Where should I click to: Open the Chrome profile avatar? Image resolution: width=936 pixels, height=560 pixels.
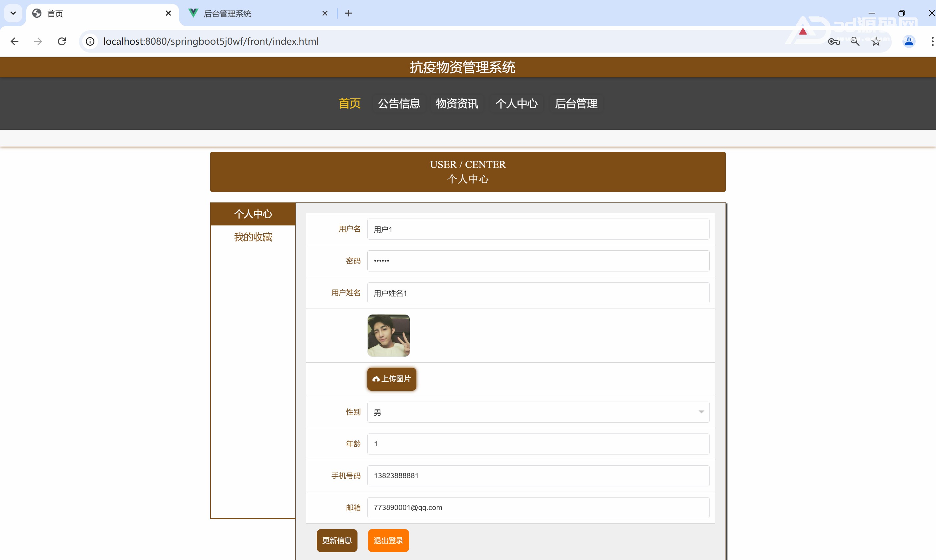[909, 41]
